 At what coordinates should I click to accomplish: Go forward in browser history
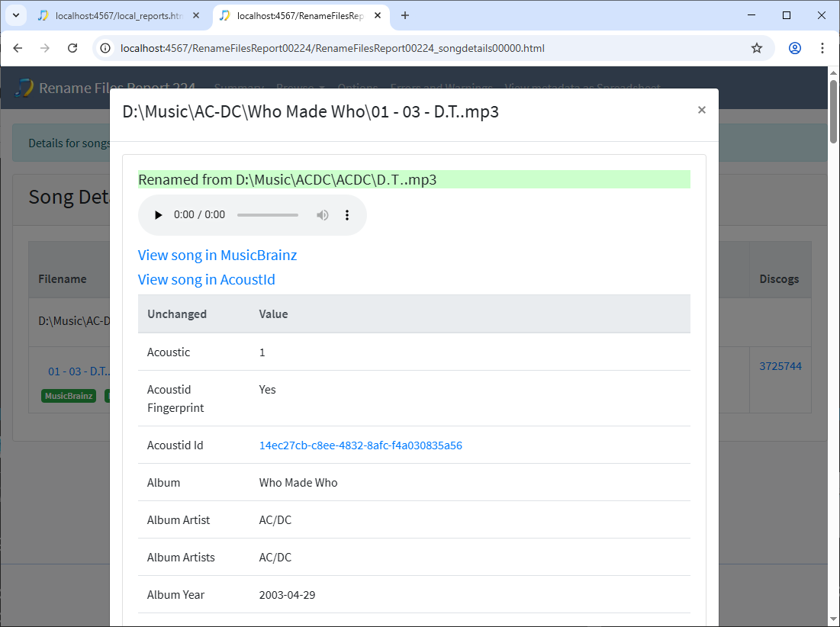click(x=45, y=48)
